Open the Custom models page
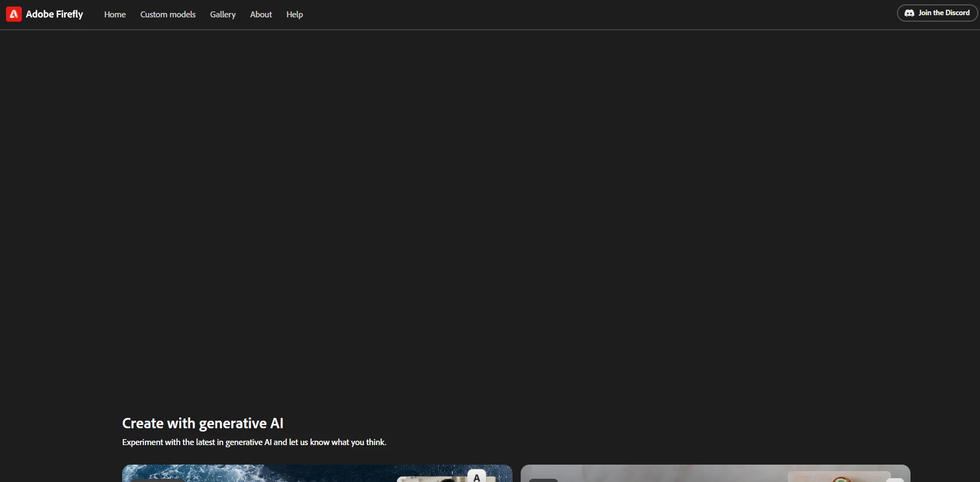Image resolution: width=980 pixels, height=482 pixels. point(168,15)
